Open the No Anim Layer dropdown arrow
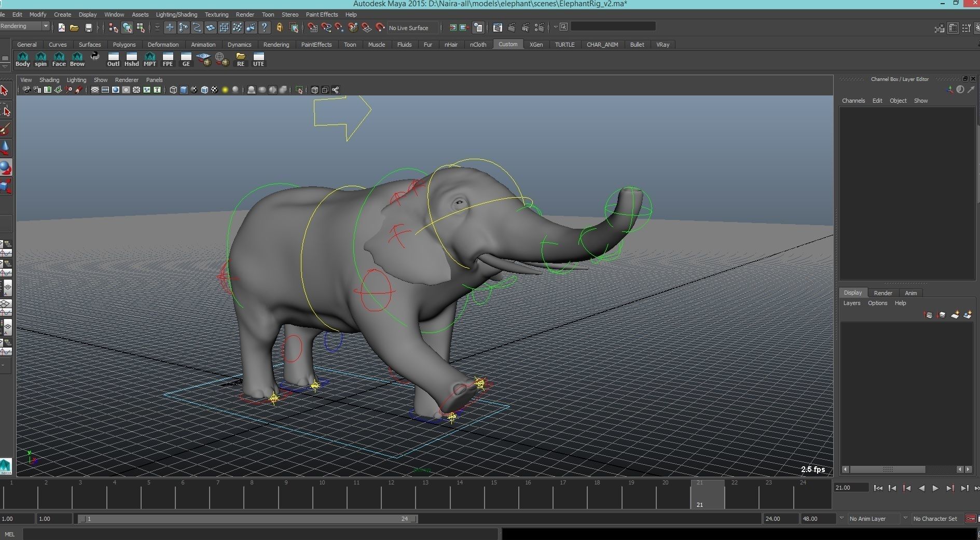The image size is (980, 540). tap(841, 518)
